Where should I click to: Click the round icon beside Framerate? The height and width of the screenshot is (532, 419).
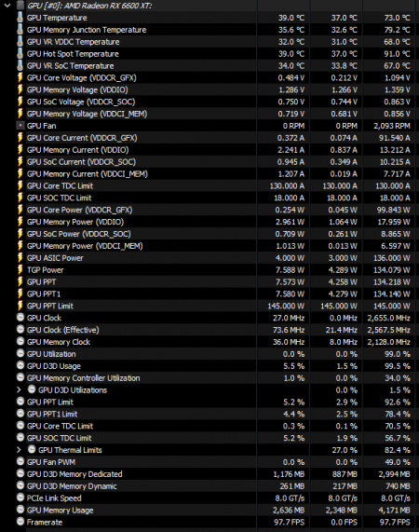(20, 522)
